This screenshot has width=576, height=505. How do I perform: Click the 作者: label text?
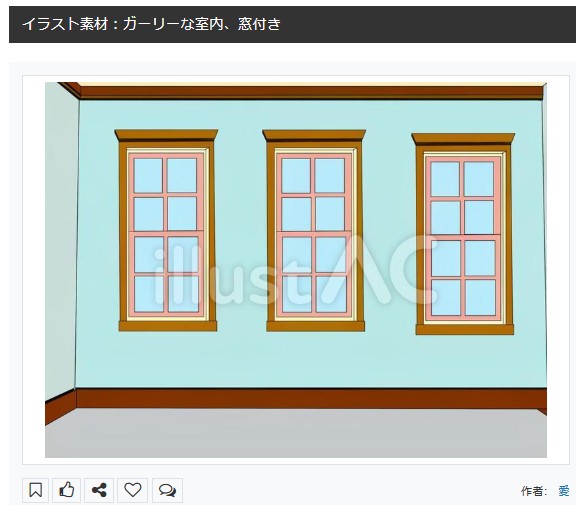click(x=534, y=491)
